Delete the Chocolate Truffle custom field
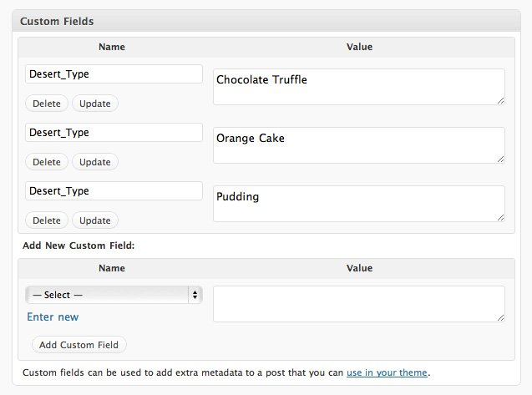532x395 pixels. tap(47, 104)
